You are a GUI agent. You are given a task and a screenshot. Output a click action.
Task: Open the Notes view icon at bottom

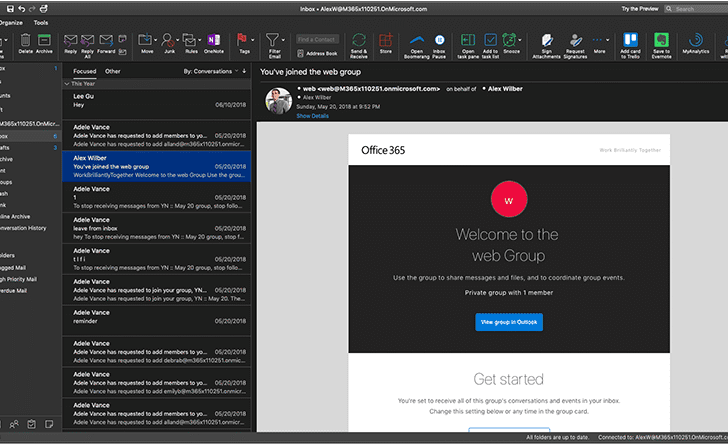click(49, 424)
